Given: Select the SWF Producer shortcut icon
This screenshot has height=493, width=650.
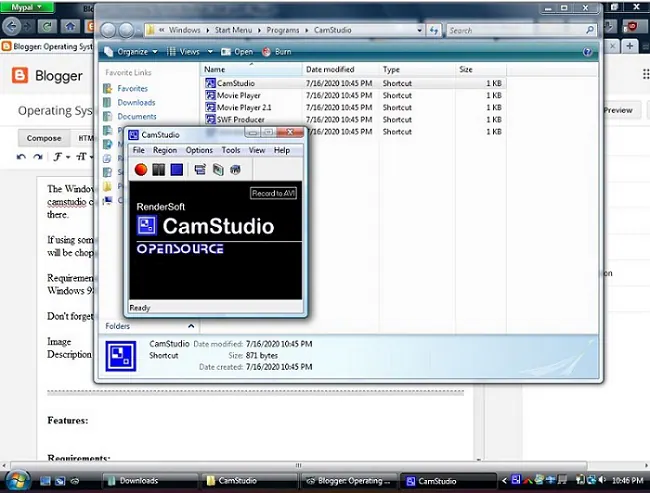Looking at the screenshot, I should click(x=210, y=119).
